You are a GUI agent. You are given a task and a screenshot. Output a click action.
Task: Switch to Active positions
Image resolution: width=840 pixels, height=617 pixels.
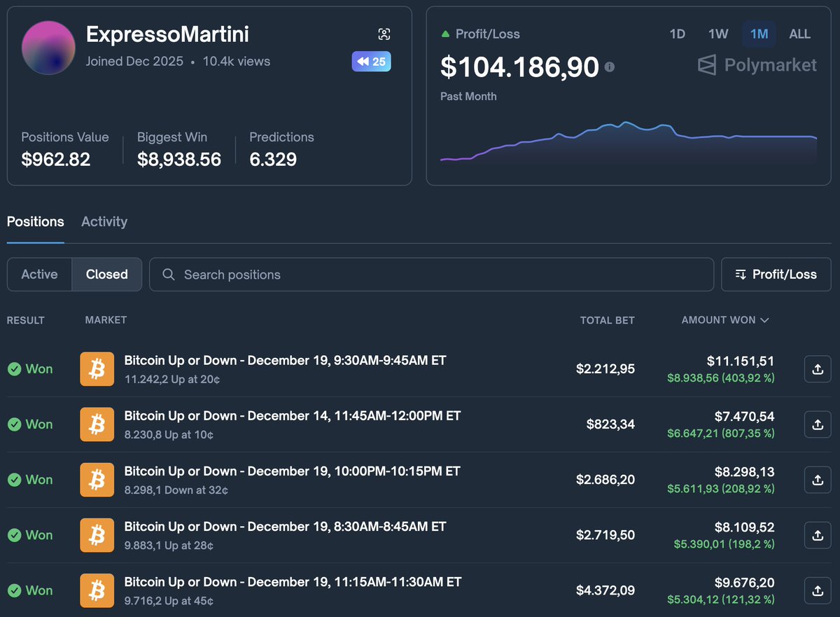click(x=39, y=275)
